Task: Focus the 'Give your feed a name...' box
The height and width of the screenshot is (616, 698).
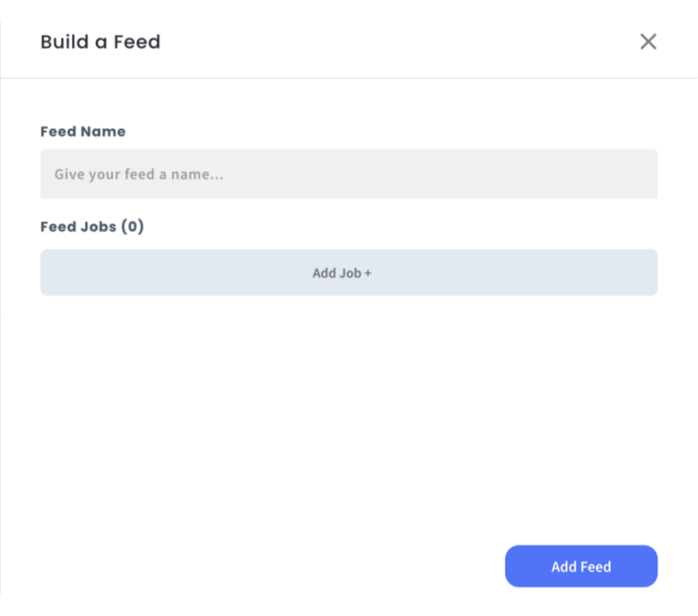Action: (x=349, y=174)
